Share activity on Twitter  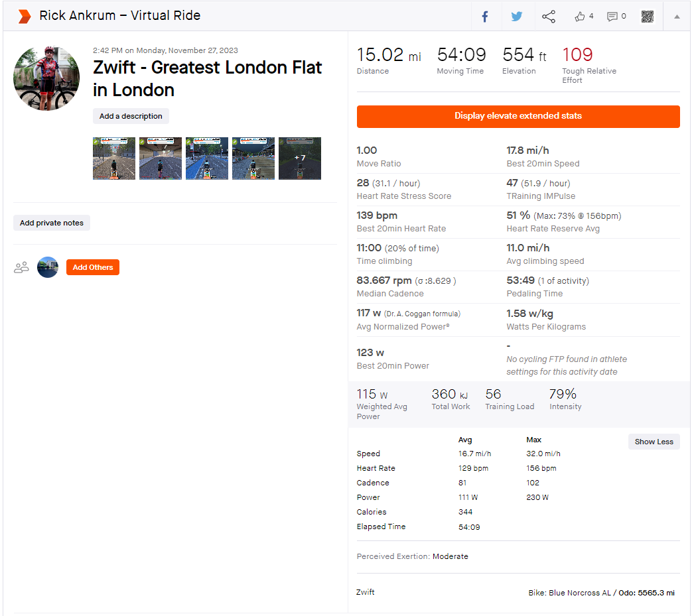pos(516,17)
